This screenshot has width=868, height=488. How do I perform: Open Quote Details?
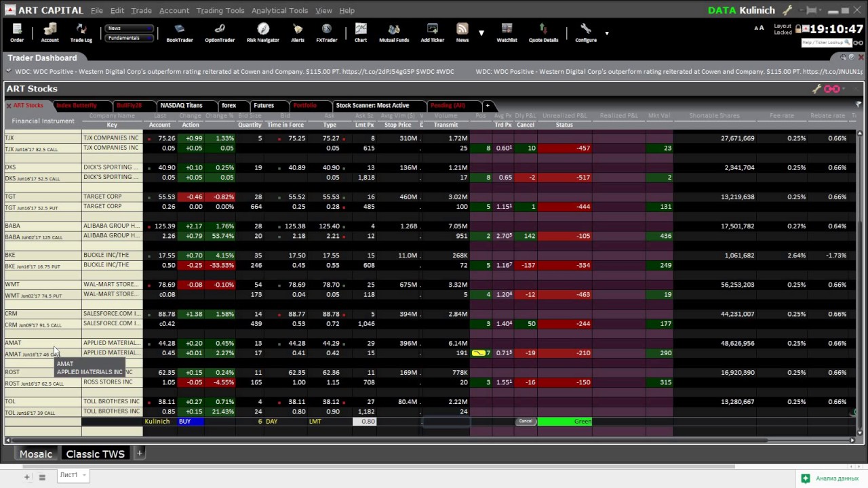tap(543, 33)
